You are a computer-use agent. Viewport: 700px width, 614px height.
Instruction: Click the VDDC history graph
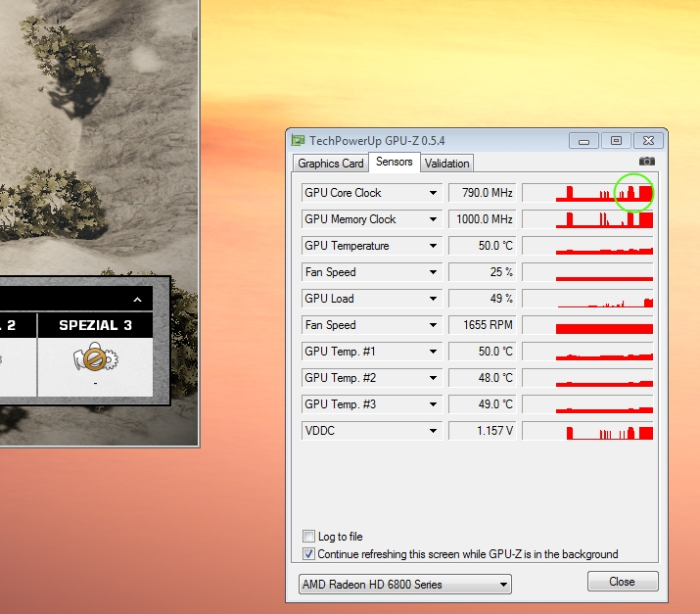click(587, 431)
